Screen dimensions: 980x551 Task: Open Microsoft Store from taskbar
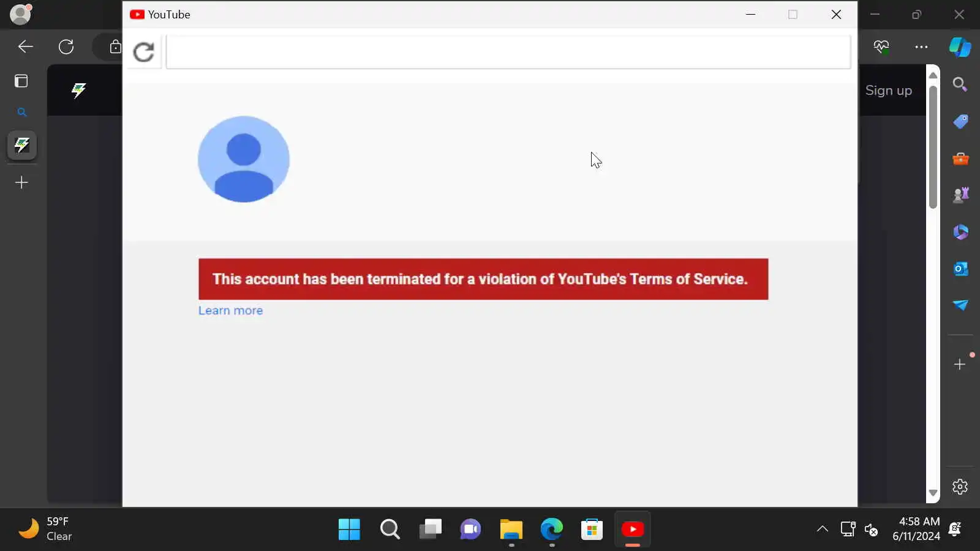click(592, 529)
